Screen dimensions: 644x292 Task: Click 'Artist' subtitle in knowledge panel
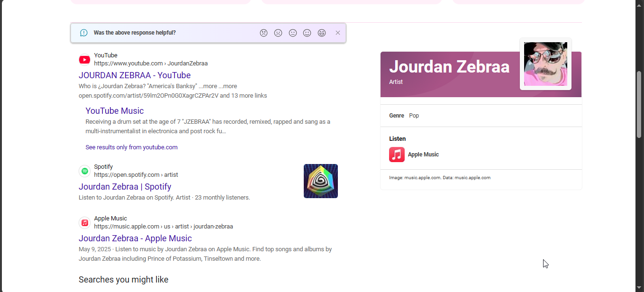pos(396,82)
